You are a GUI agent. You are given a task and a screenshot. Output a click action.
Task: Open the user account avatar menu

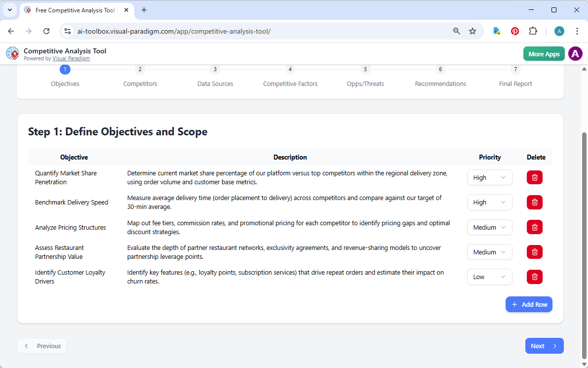click(575, 53)
